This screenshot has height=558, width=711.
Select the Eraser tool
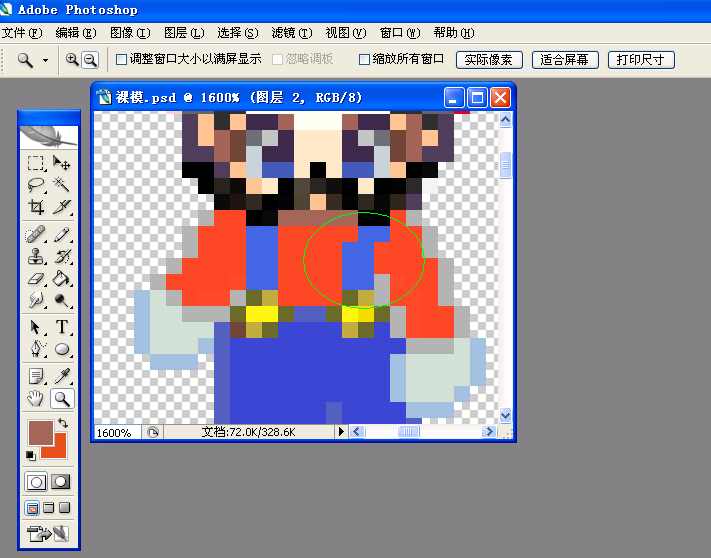coord(36,278)
